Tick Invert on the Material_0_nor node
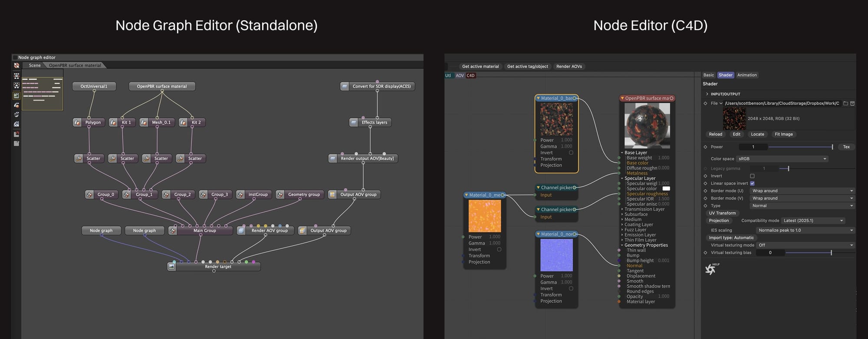The image size is (868, 339). click(571, 289)
